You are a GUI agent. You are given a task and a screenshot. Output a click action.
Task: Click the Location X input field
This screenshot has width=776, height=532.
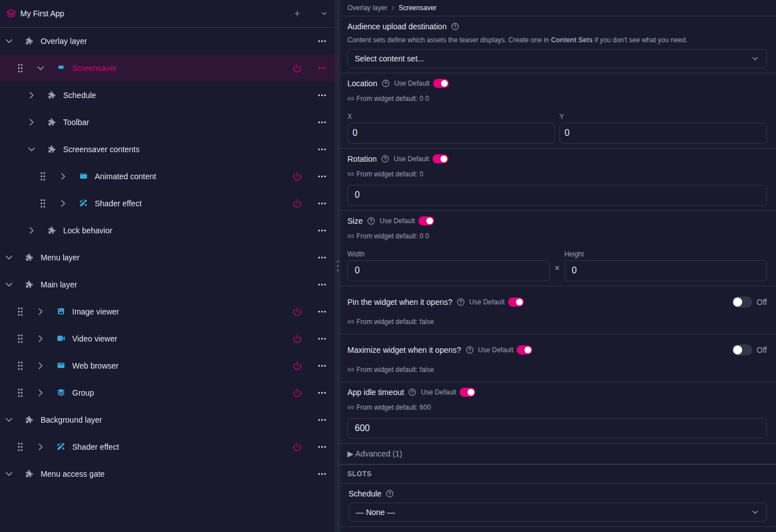tap(451, 133)
